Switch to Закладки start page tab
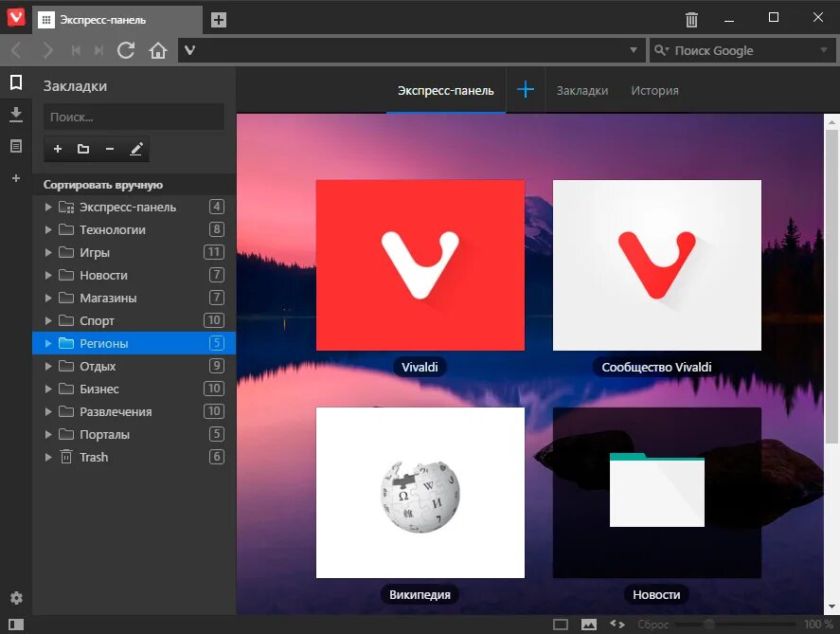Viewport: 840px width, 634px height. (582, 91)
